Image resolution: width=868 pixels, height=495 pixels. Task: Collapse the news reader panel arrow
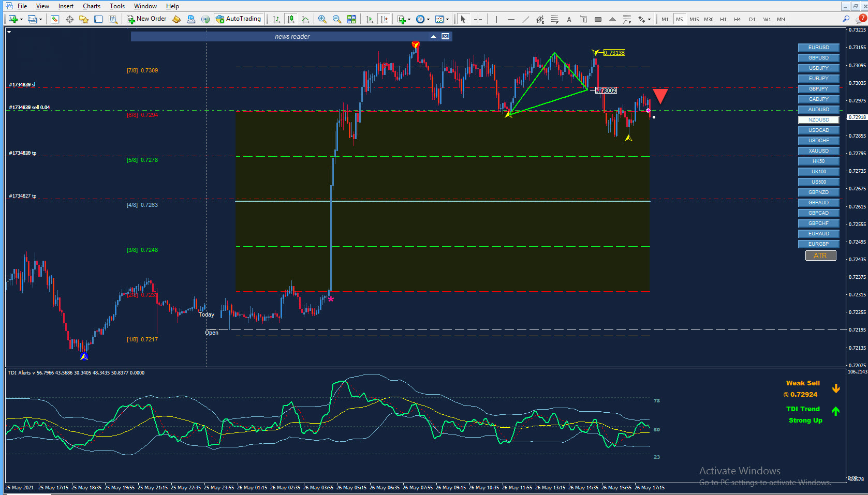click(x=433, y=36)
